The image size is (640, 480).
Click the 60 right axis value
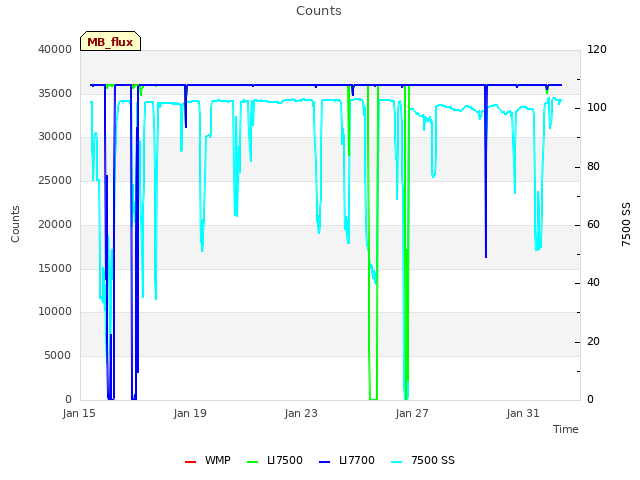tap(593, 224)
